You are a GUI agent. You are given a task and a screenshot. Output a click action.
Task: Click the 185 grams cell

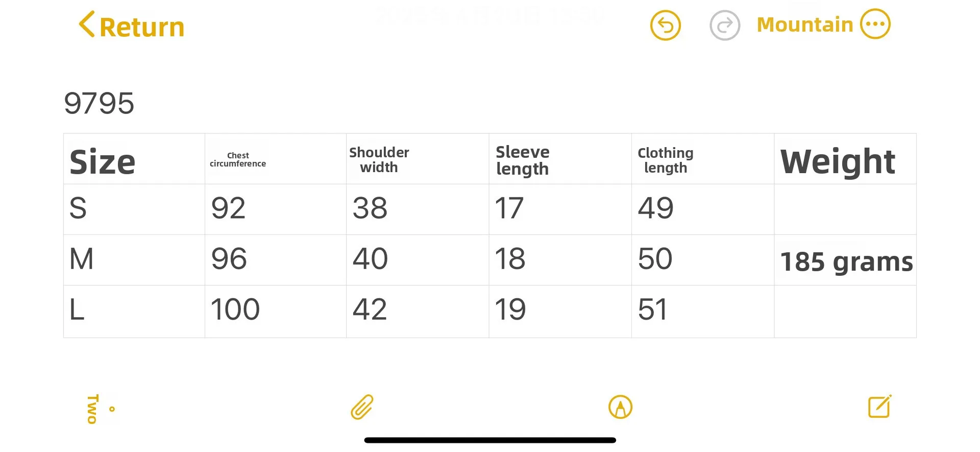point(845,260)
